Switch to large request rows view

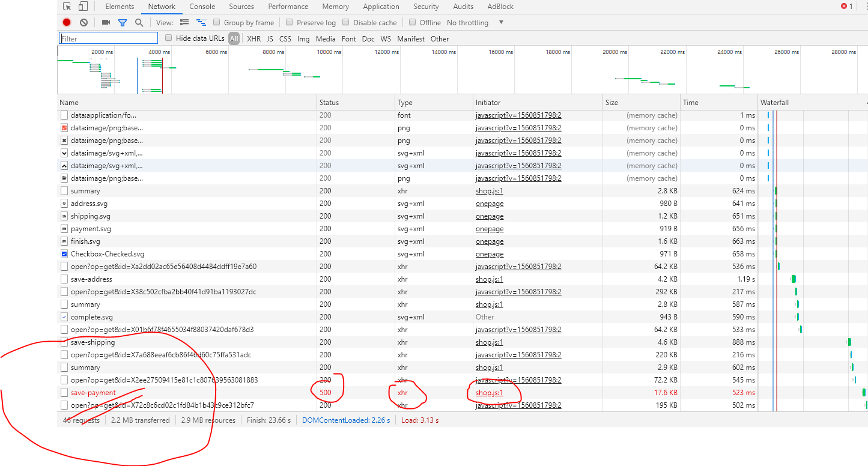point(184,22)
